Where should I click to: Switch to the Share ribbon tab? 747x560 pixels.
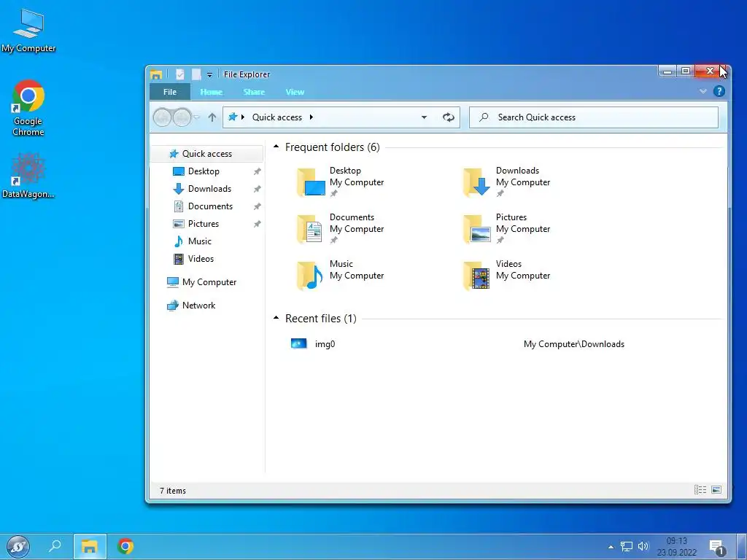tap(254, 92)
